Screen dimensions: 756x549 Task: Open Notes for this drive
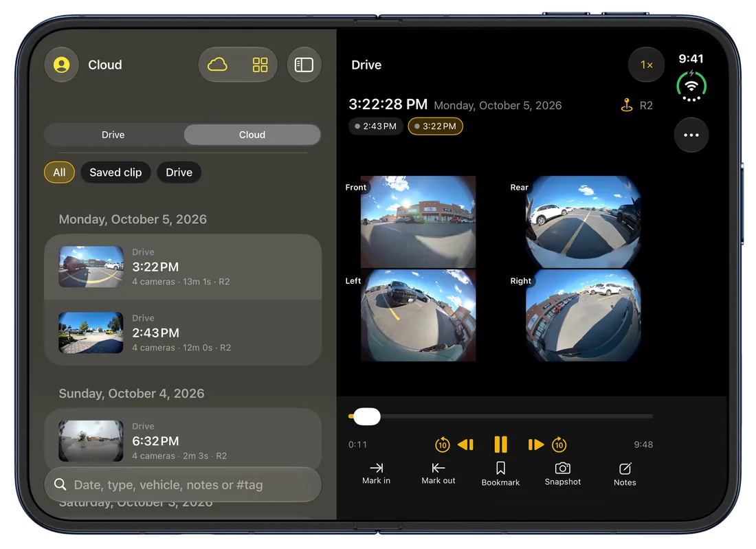click(x=625, y=474)
